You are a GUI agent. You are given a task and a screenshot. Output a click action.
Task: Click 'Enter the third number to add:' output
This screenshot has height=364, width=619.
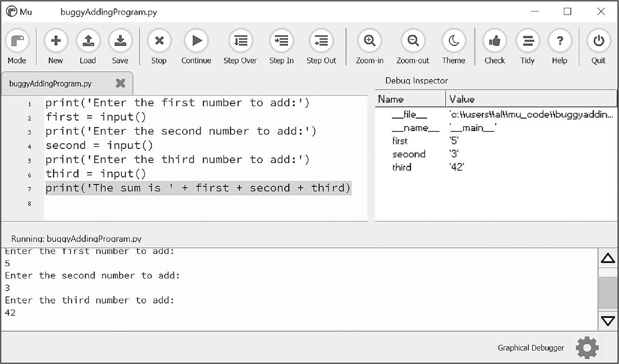89,300
